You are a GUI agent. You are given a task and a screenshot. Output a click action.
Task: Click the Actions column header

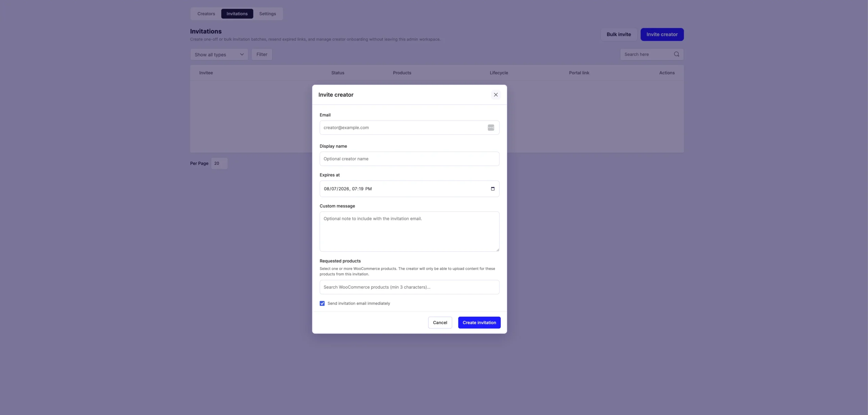pos(667,73)
